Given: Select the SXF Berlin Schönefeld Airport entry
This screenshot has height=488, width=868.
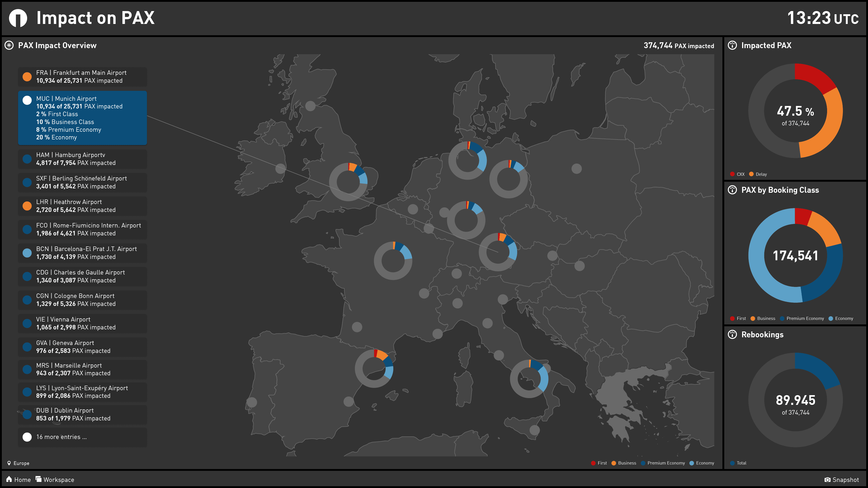Looking at the screenshot, I should [82, 183].
